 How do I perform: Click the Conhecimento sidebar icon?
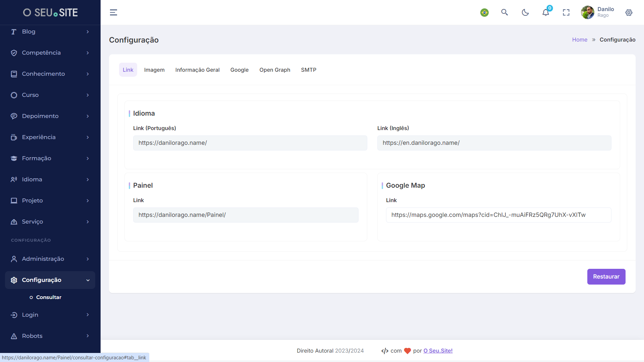14,74
